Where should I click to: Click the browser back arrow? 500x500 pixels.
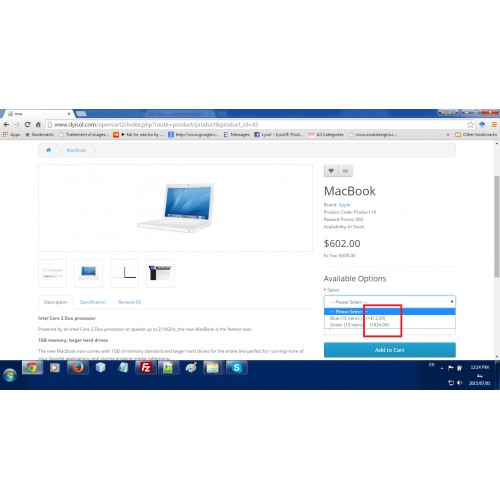pos(6,124)
